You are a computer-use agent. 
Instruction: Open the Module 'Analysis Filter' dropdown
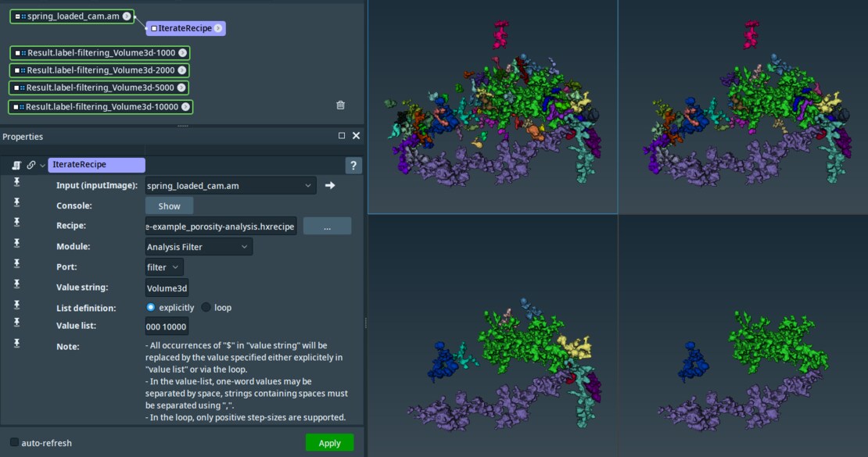click(x=199, y=247)
